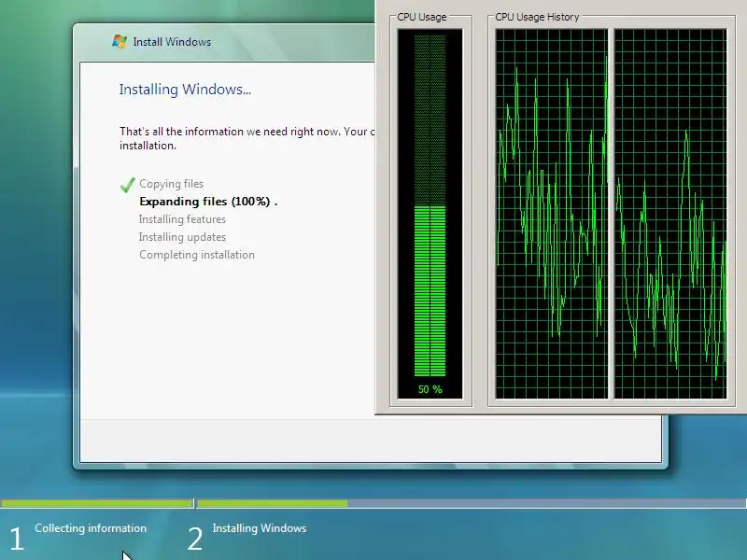Select the 'Install Windows' title text
Viewport: 747px width, 560px height.
pos(172,42)
